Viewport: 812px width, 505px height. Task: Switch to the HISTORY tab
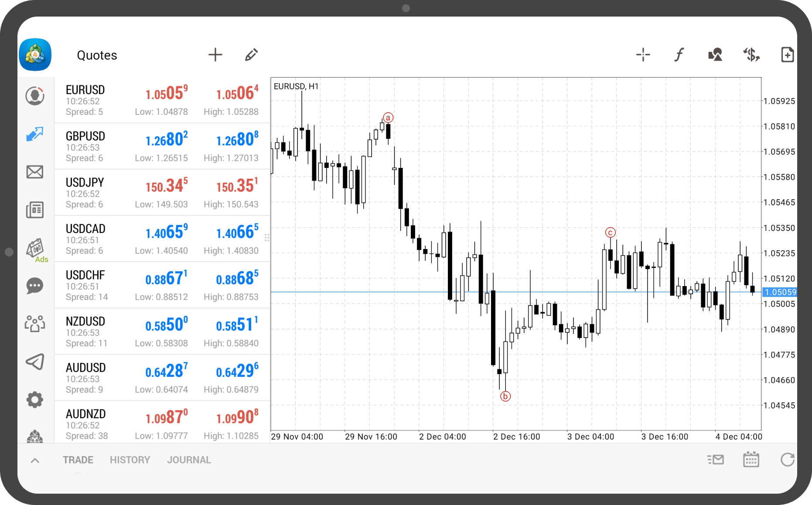(130, 460)
